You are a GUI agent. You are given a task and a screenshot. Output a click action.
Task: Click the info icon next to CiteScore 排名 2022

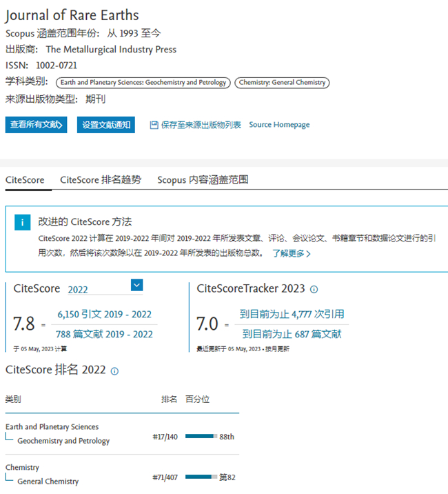coord(114,370)
